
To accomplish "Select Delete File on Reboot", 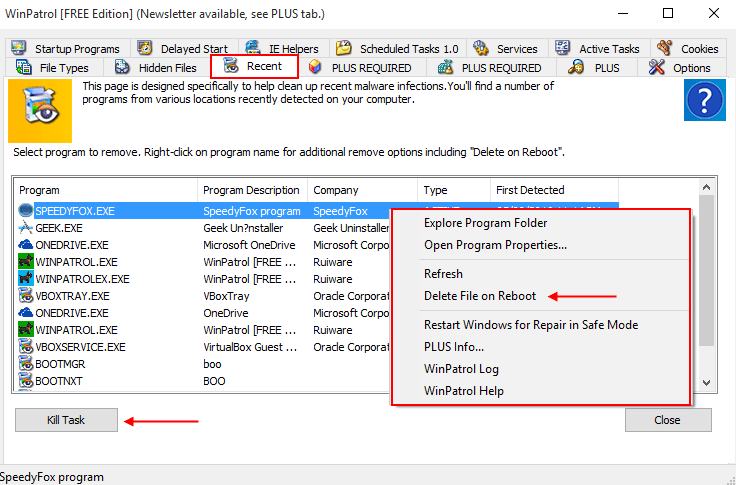I will (x=480, y=296).
